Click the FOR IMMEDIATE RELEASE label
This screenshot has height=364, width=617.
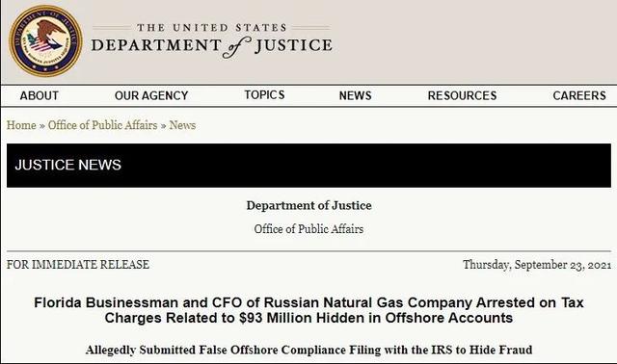coord(78,265)
